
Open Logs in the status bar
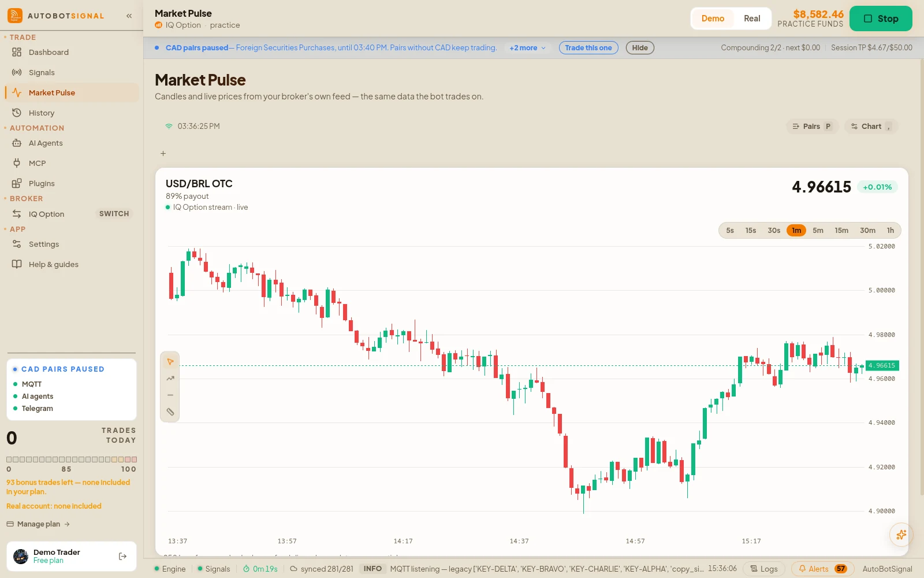click(763, 569)
